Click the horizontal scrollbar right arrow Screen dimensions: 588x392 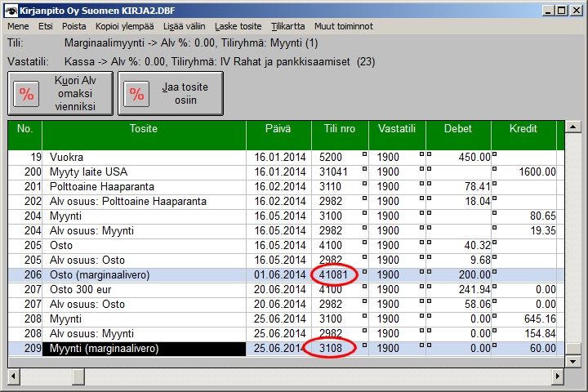559,376
